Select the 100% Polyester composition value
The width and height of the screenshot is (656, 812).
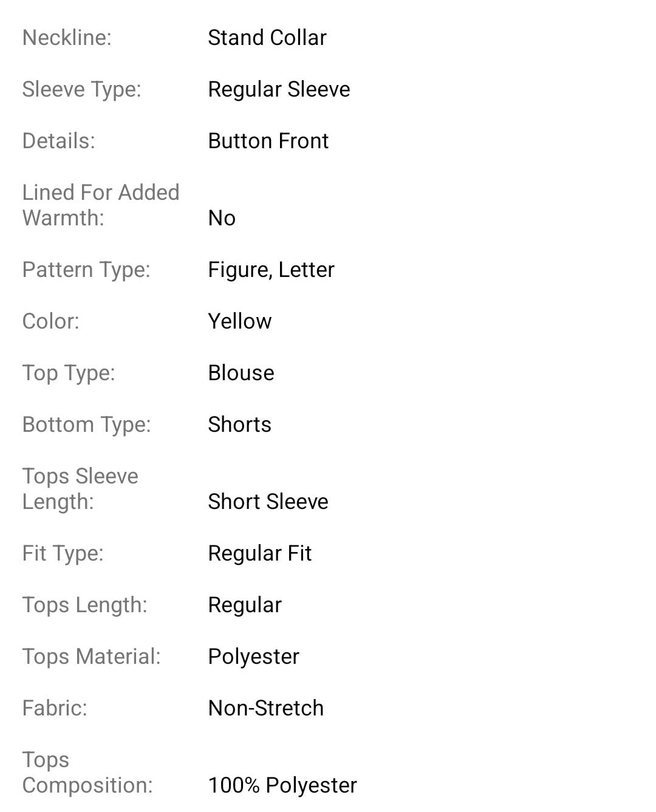point(282,785)
